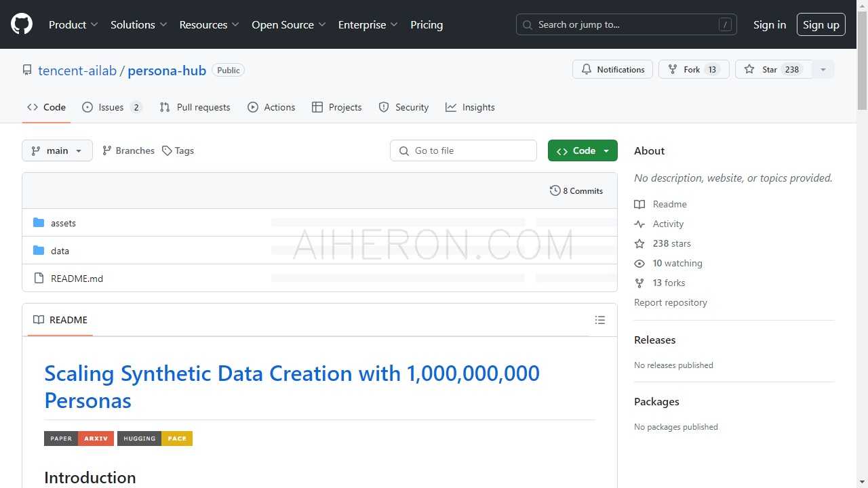Open the assets folder
The image size is (868, 488).
point(63,223)
